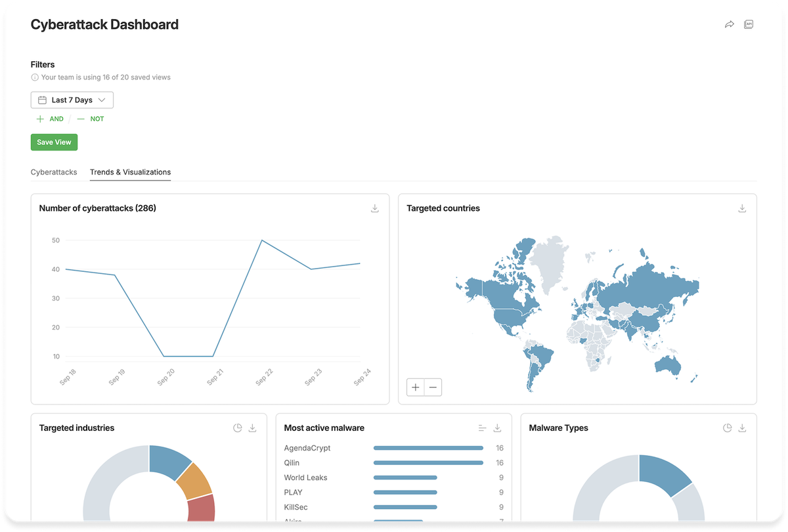Download the Number of cyberattacks chart
Screen dimensions: 788x532
[375, 208]
